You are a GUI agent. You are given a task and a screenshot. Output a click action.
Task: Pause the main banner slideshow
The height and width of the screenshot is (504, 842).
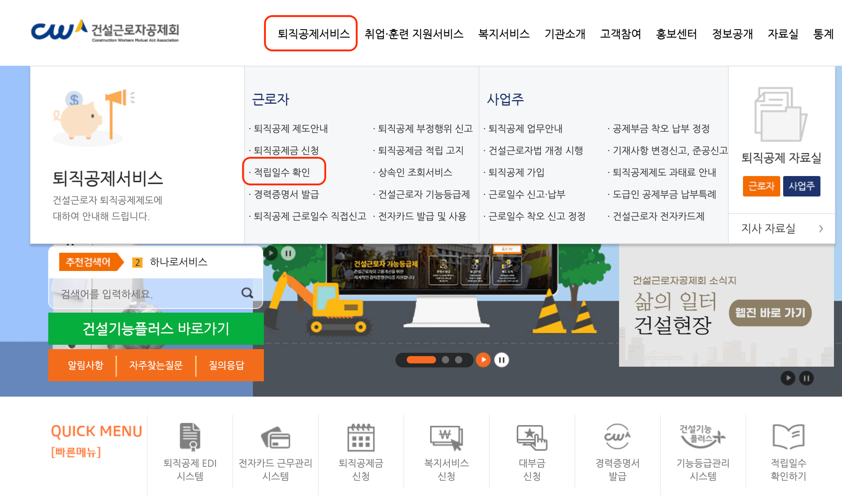[501, 360]
